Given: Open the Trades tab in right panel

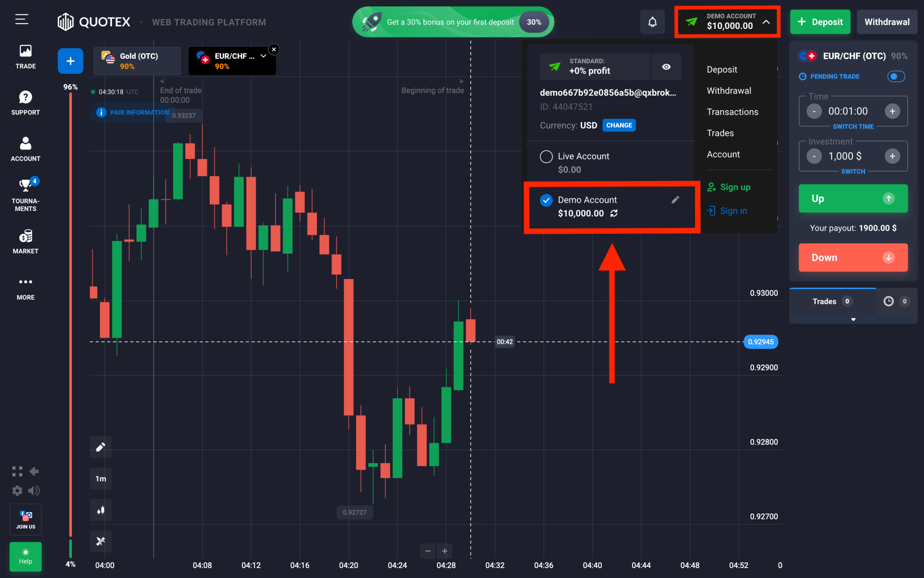Looking at the screenshot, I should 832,301.
